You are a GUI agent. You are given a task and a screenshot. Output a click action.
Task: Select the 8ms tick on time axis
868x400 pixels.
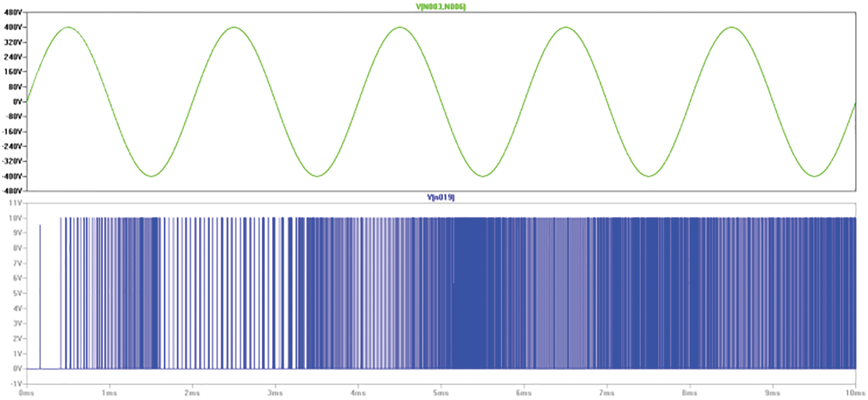pyautogui.click(x=689, y=393)
